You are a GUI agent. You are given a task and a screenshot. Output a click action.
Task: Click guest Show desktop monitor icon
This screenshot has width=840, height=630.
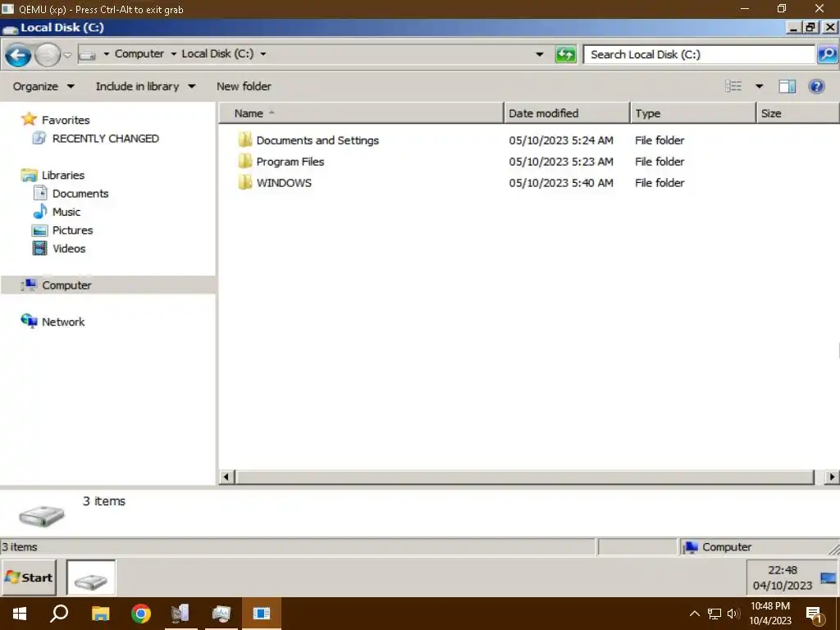tap(828, 578)
